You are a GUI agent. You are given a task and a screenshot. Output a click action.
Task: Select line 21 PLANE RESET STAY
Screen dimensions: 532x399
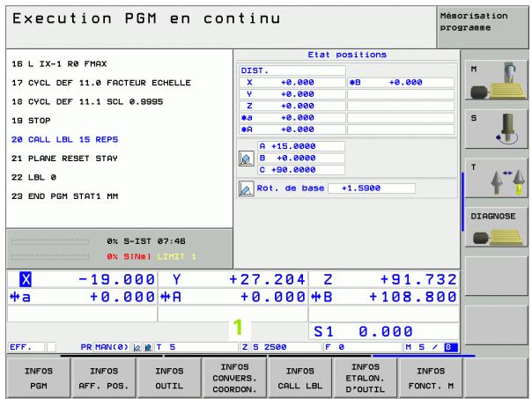[x=64, y=159]
